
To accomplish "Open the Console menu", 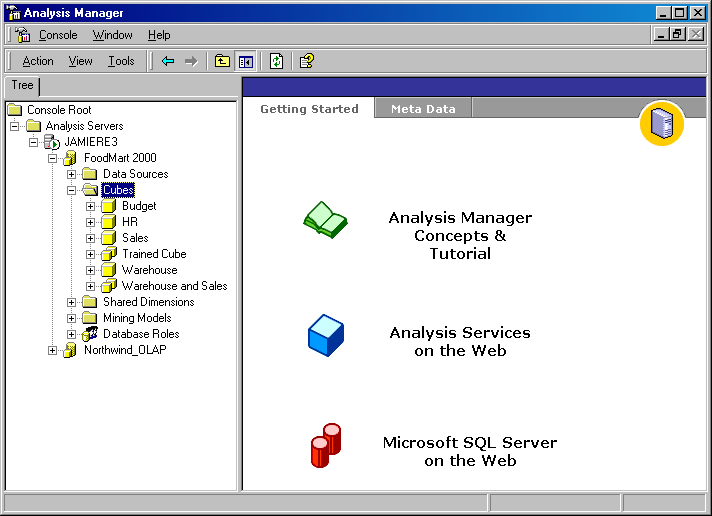I will coord(58,35).
